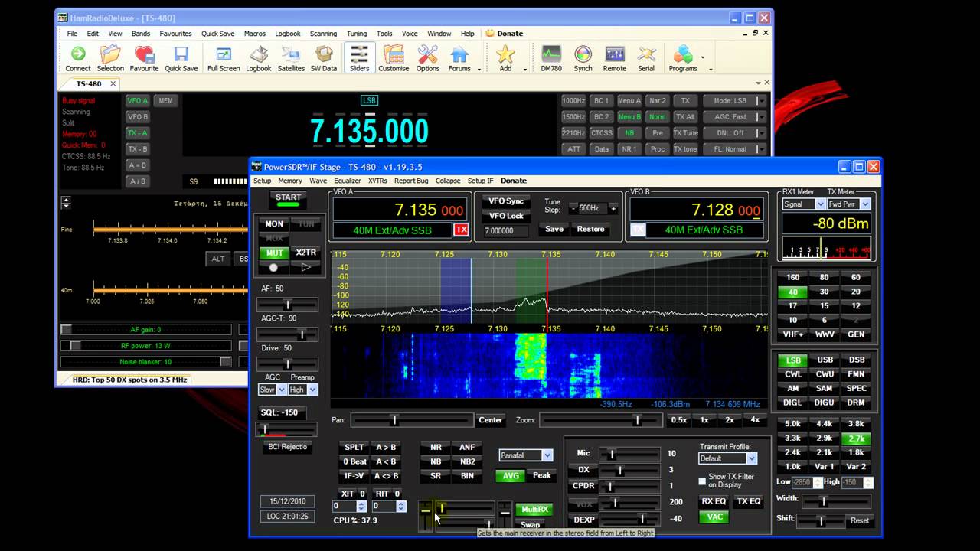
Task: Toggle the MultiRX button
Action: click(x=534, y=509)
